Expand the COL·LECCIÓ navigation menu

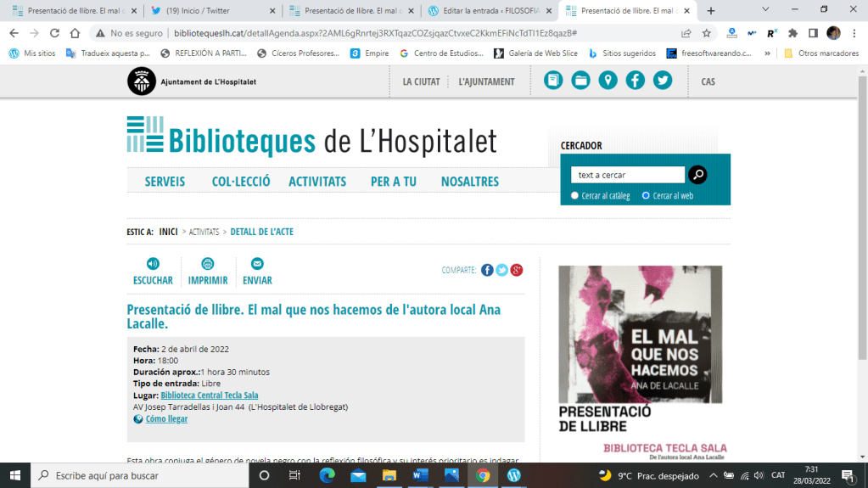click(x=241, y=182)
